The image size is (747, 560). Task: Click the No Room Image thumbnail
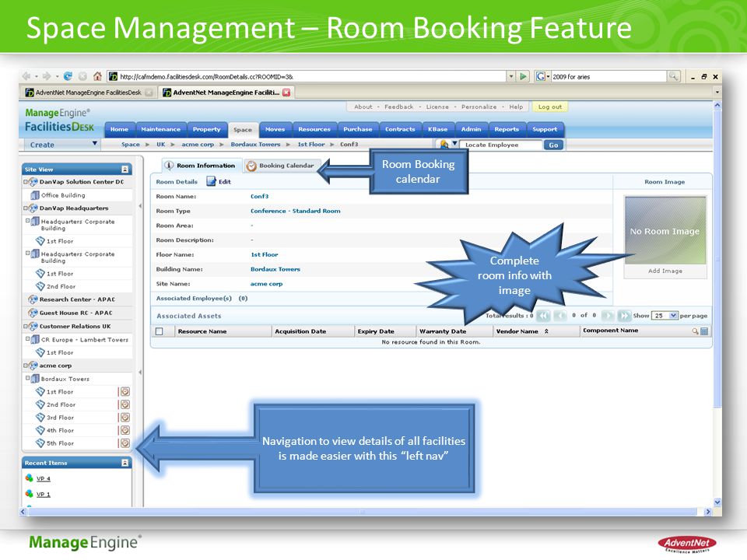(665, 231)
